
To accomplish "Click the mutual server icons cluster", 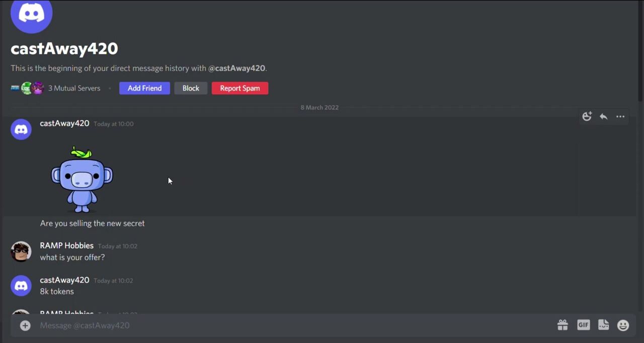I will (28, 88).
